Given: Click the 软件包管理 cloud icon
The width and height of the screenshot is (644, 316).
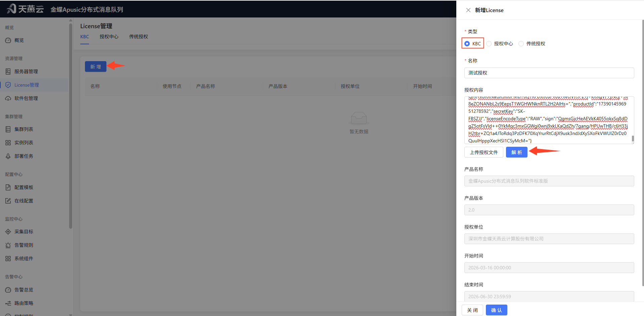Looking at the screenshot, I should (8, 98).
